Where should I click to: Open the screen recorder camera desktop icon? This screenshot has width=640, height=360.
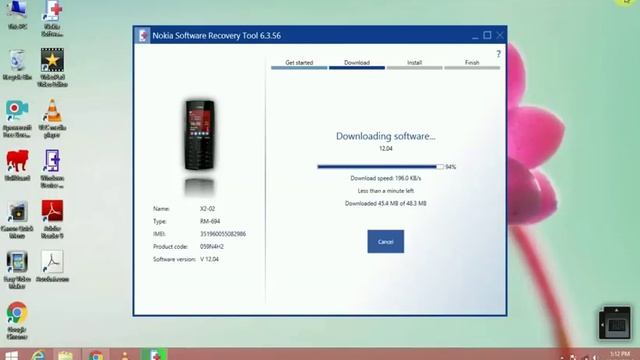[x=17, y=118]
